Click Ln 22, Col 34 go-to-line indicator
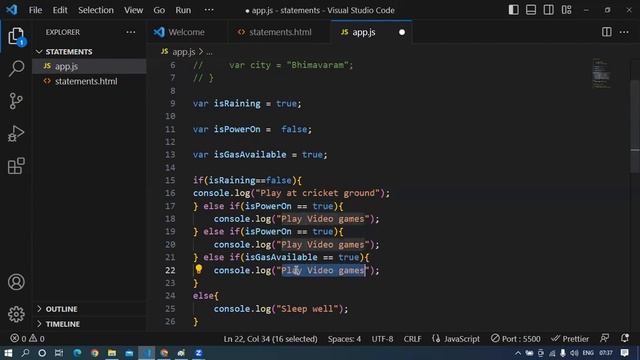640x360 pixels. coord(270,339)
